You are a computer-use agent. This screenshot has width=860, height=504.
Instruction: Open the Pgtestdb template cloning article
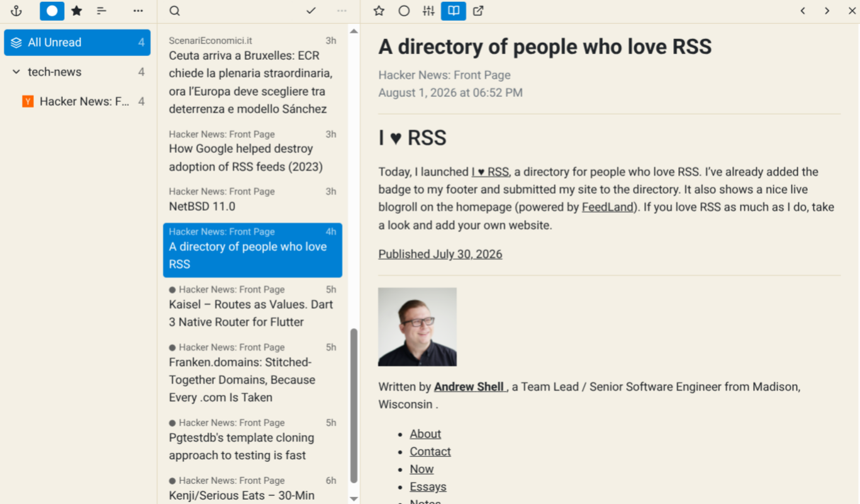coord(252,439)
